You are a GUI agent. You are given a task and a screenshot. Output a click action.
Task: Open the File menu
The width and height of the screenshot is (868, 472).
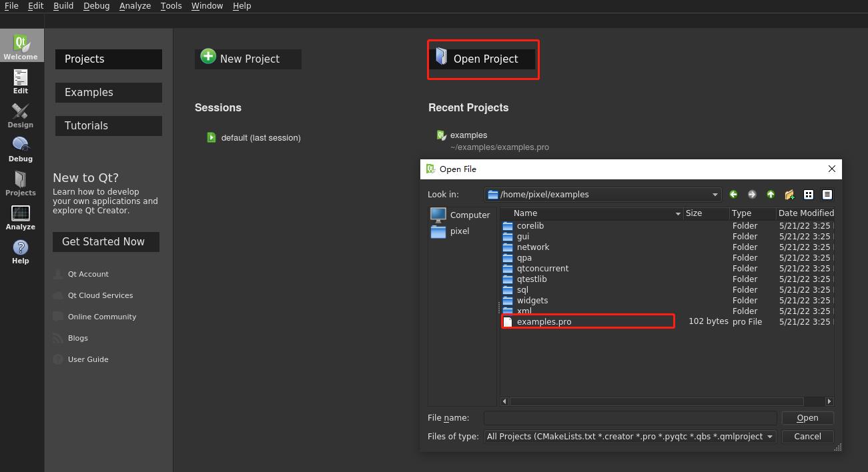pyautogui.click(x=11, y=5)
